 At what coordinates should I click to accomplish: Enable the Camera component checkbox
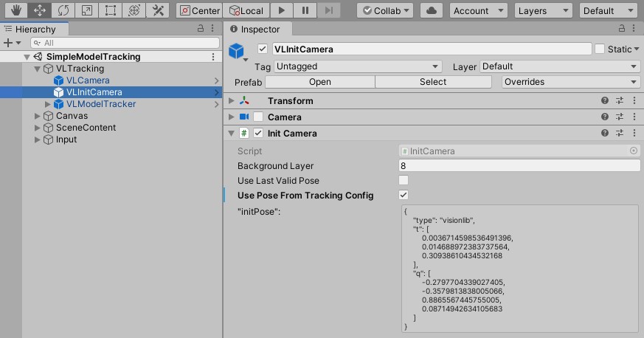point(258,117)
